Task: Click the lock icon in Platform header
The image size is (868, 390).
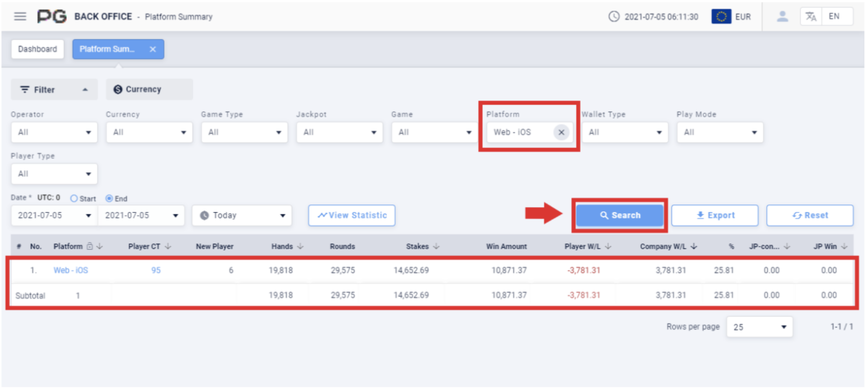Action: (90, 246)
